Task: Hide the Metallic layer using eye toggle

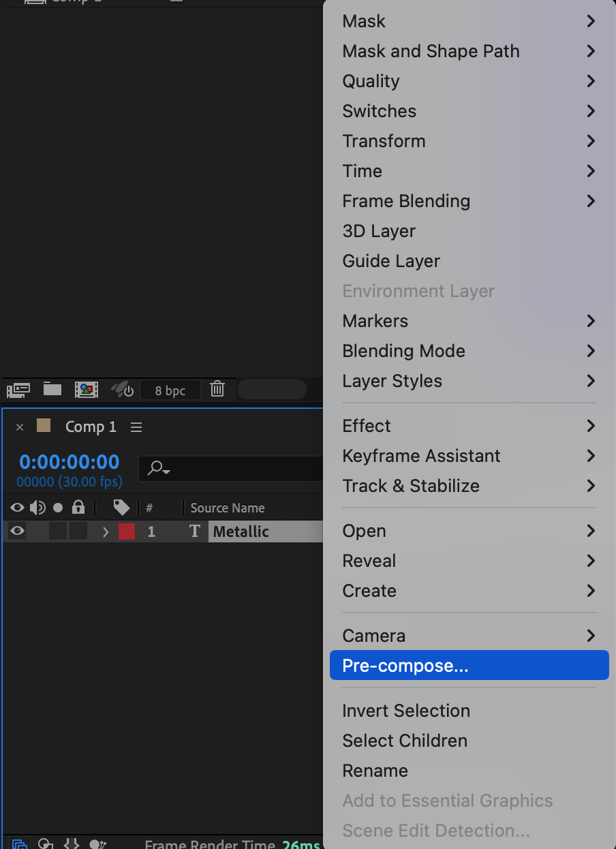Action: tap(18, 531)
